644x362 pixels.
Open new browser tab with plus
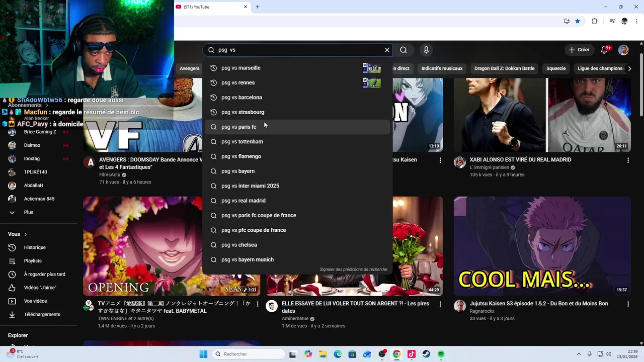[258, 7]
